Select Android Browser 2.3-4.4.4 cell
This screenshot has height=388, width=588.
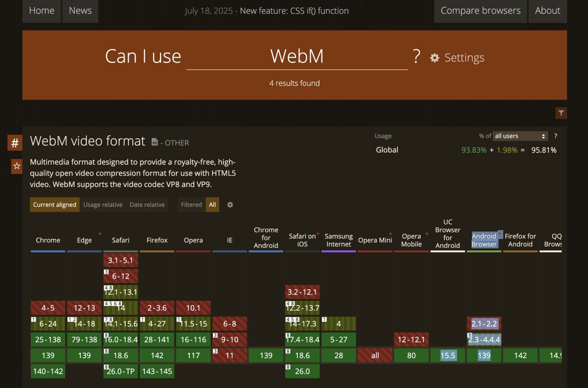(484, 340)
